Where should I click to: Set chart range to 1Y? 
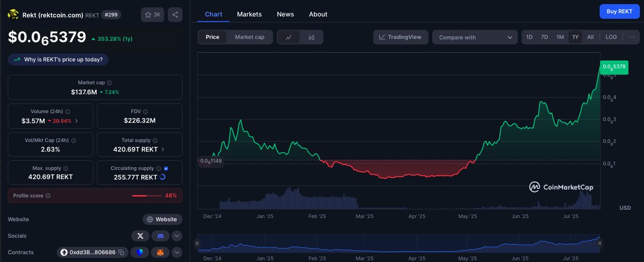[x=575, y=37]
